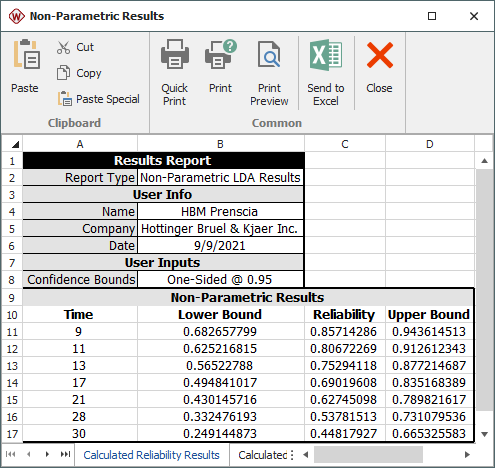Open the second Calculated sheet tab
The image size is (495, 468).
point(262,455)
